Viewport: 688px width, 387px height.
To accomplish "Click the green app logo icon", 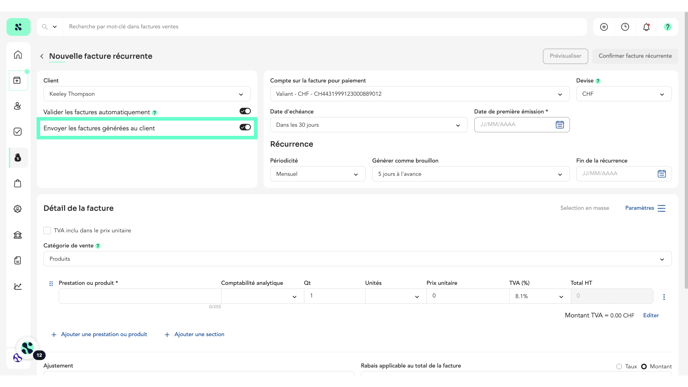I will coord(18,27).
